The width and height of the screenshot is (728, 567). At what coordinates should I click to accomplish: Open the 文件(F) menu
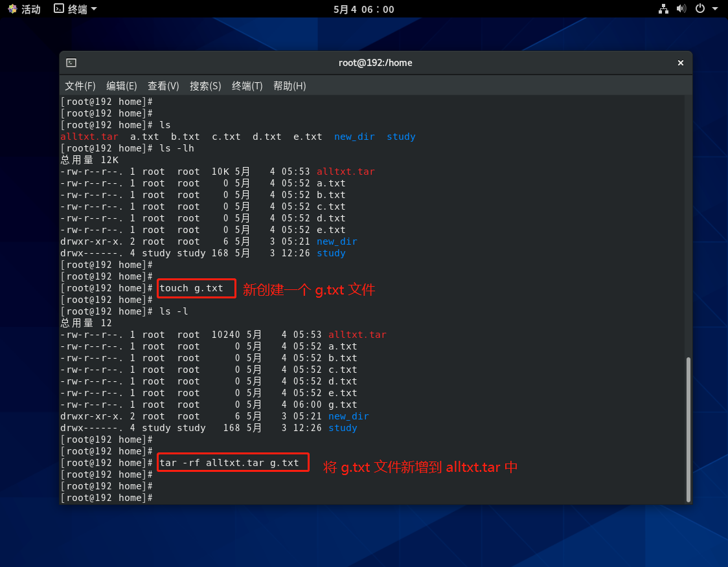(x=80, y=86)
